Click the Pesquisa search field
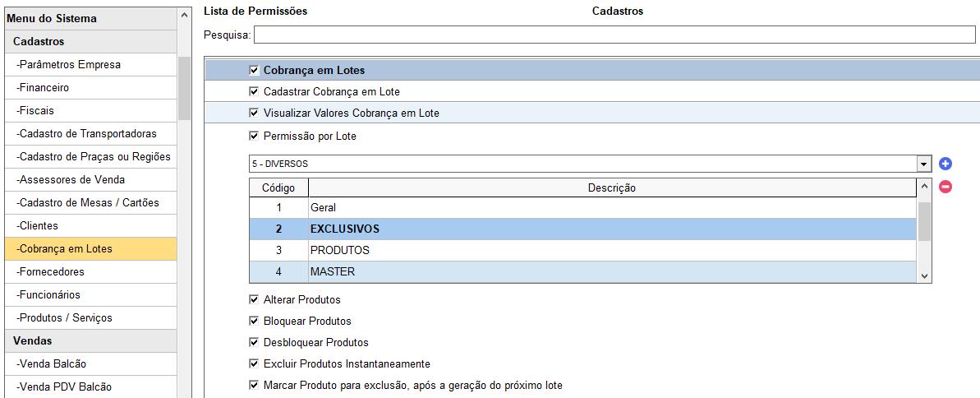The height and width of the screenshot is (398, 980). point(614,35)
